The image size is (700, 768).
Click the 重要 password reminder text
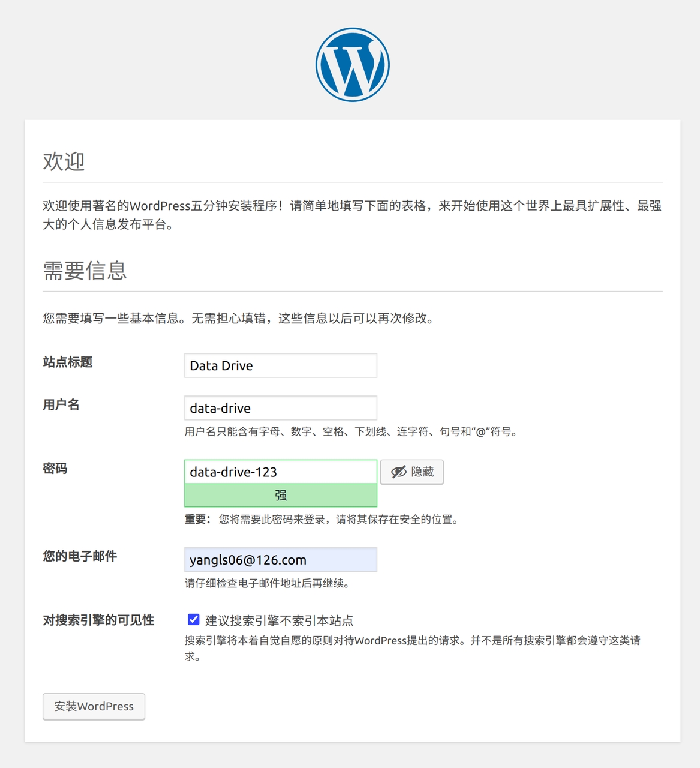click(323, 519)
